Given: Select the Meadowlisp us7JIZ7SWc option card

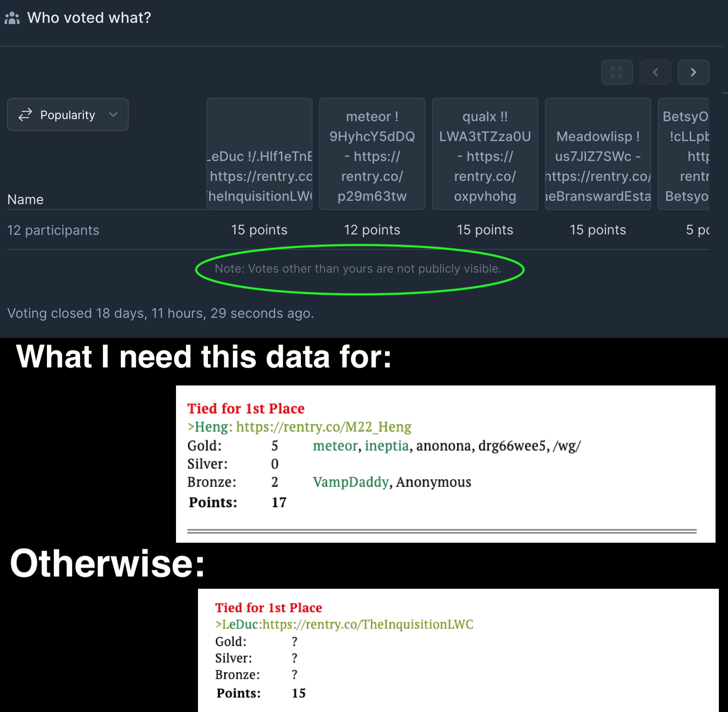Looking at the screenshot, I should point(598,154).
